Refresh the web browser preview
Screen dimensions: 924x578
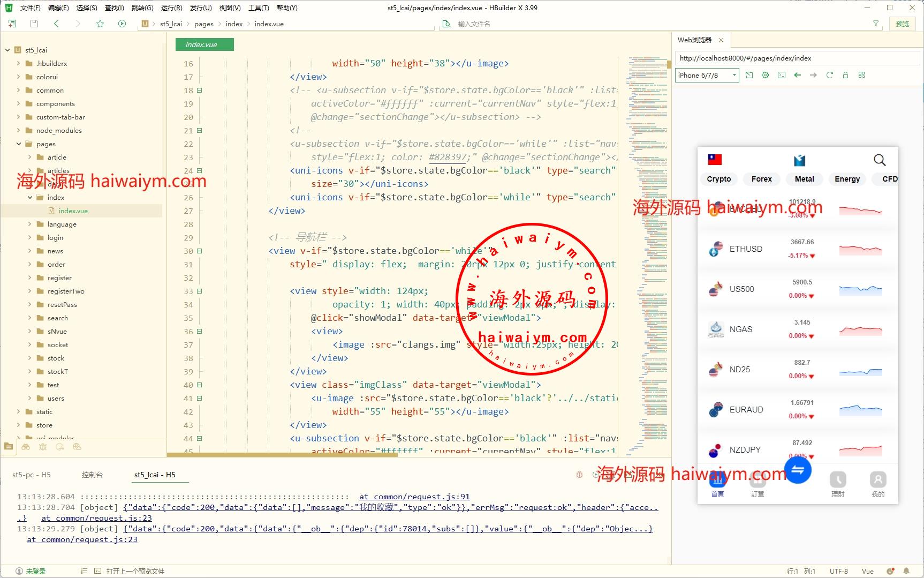829,75
